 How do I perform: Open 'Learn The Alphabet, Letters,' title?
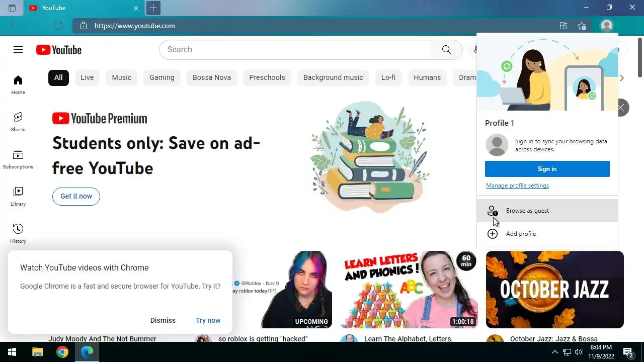pyautogui.click(x=408, y=339)
